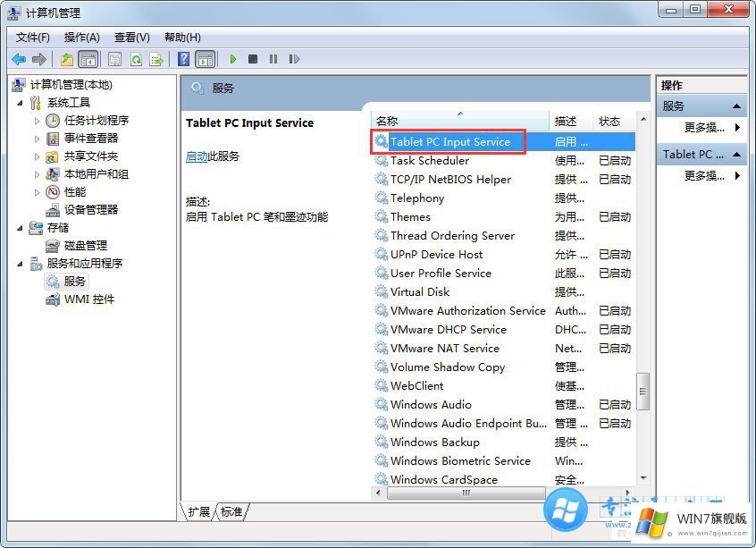Click the 启动 link to start service

point(197,156)
